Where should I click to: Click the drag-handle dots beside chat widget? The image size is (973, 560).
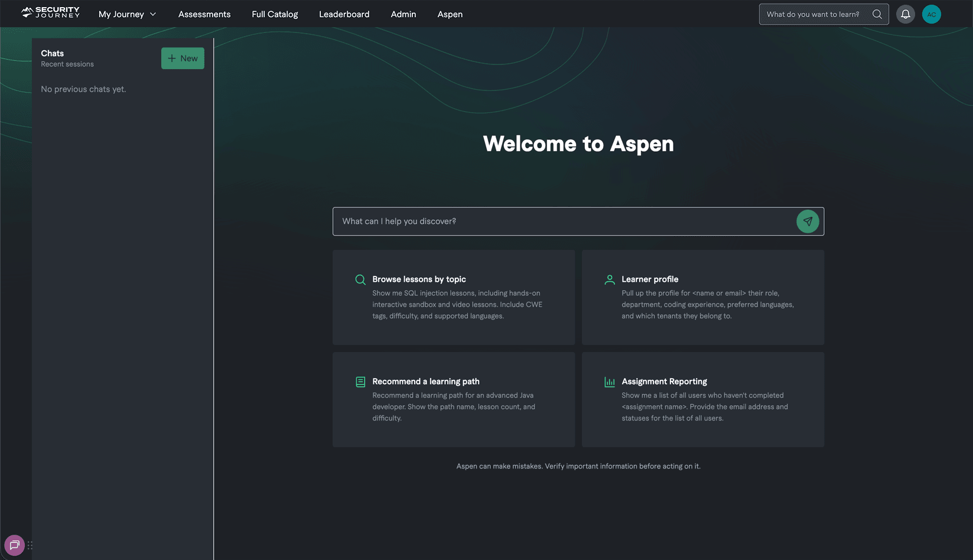point(30,545)
